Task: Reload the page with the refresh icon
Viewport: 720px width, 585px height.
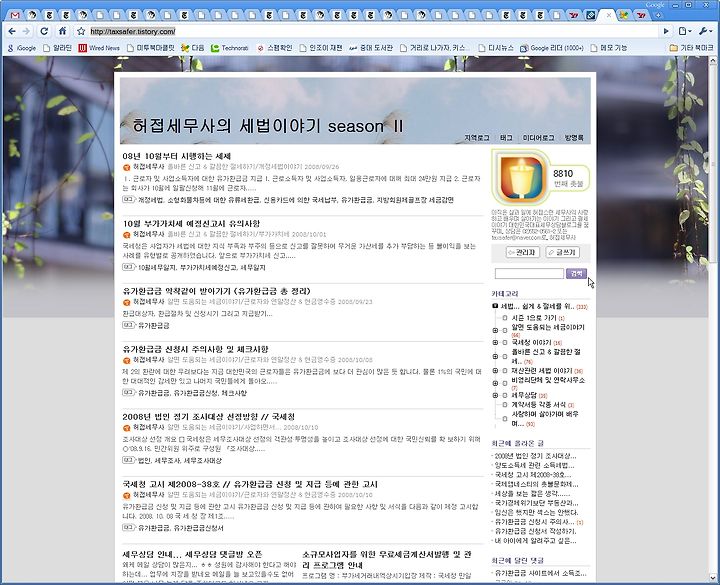Action: [x=44, y=31]
